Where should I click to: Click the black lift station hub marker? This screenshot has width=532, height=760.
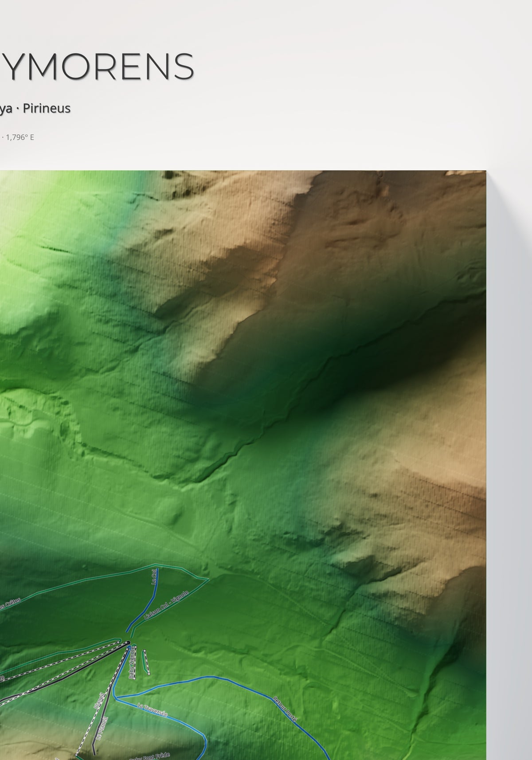point(128,642)
